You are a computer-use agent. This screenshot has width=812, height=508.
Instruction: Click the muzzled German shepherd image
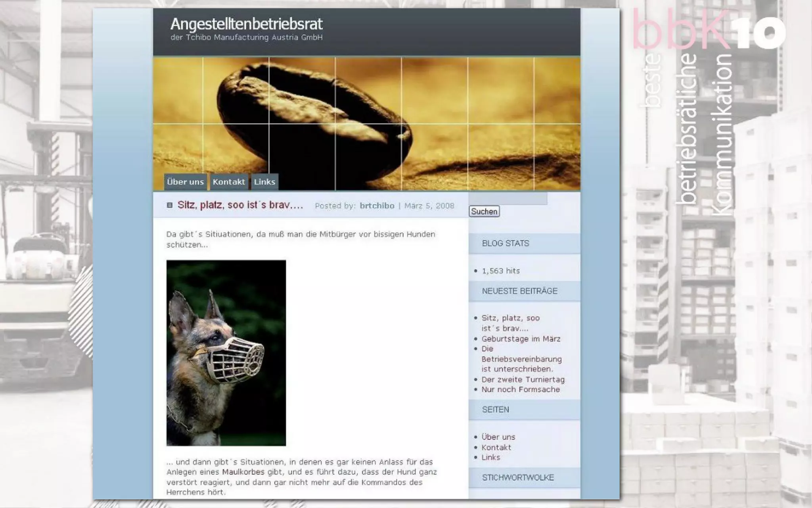(226, 353)
